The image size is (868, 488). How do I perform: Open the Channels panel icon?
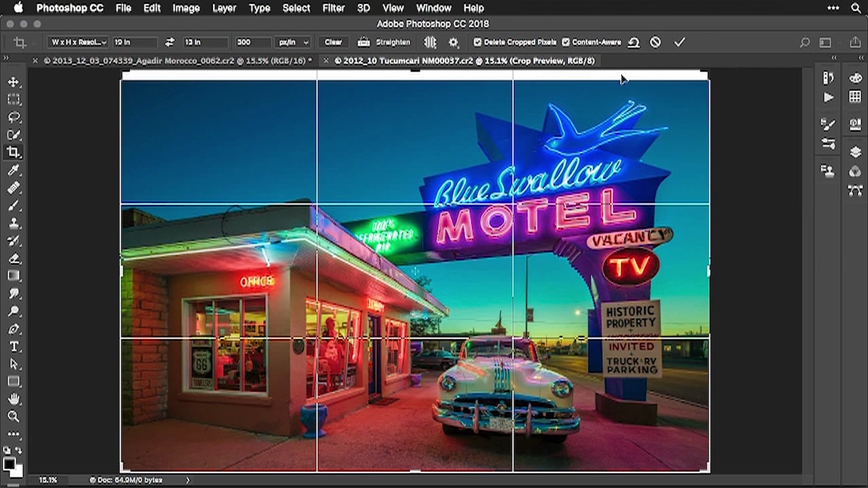(855, 171)
